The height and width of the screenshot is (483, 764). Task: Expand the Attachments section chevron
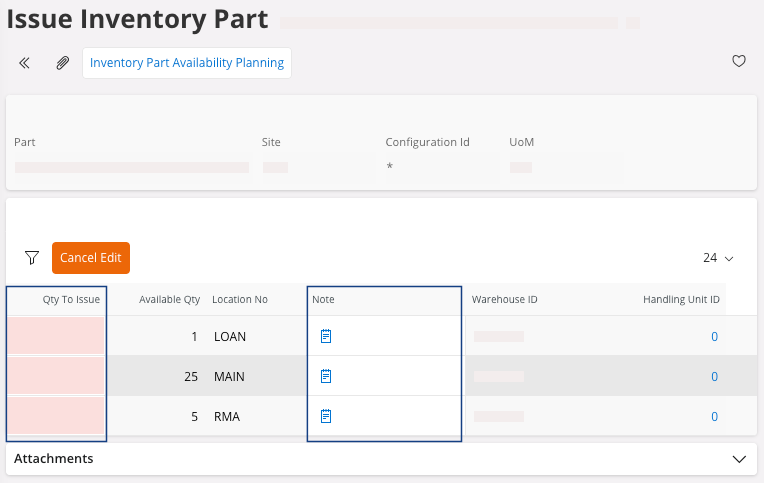point(739,459)
